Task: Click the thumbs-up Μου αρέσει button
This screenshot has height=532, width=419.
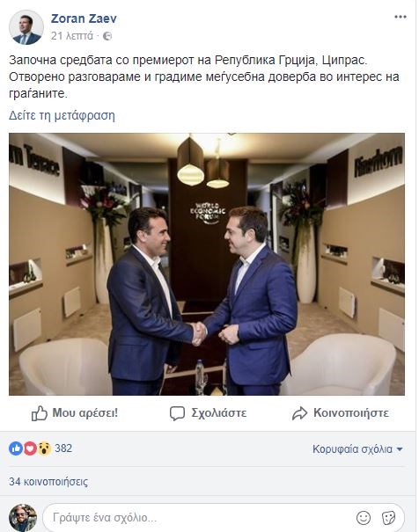Action: click(75, 413)
